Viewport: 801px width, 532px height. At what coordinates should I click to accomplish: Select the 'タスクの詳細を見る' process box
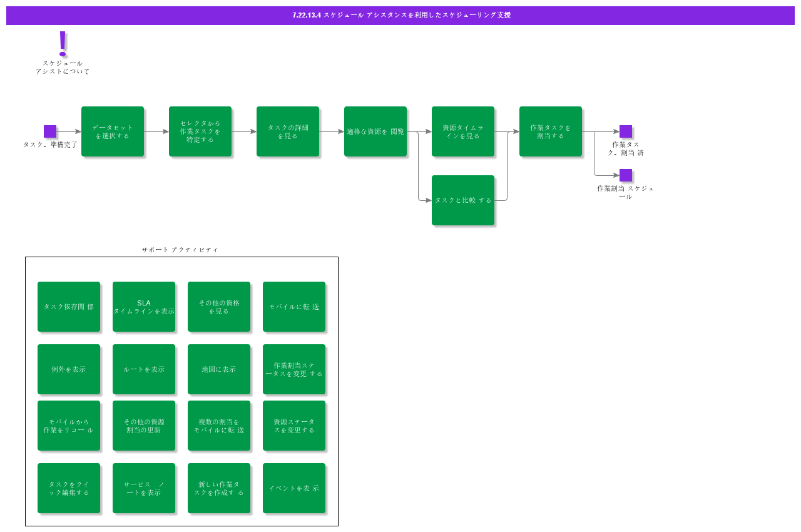(x=288, y=131)
